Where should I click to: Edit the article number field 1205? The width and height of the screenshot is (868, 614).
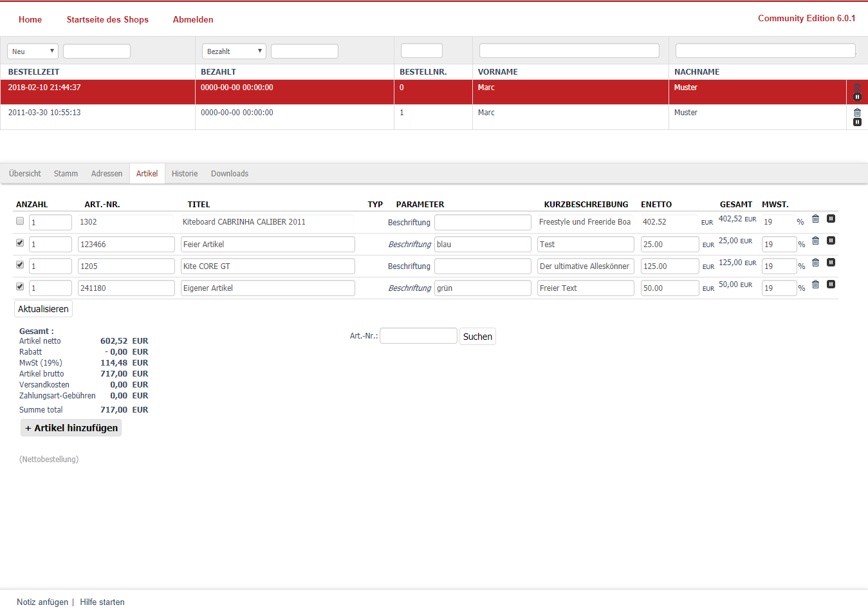(126, 266)
